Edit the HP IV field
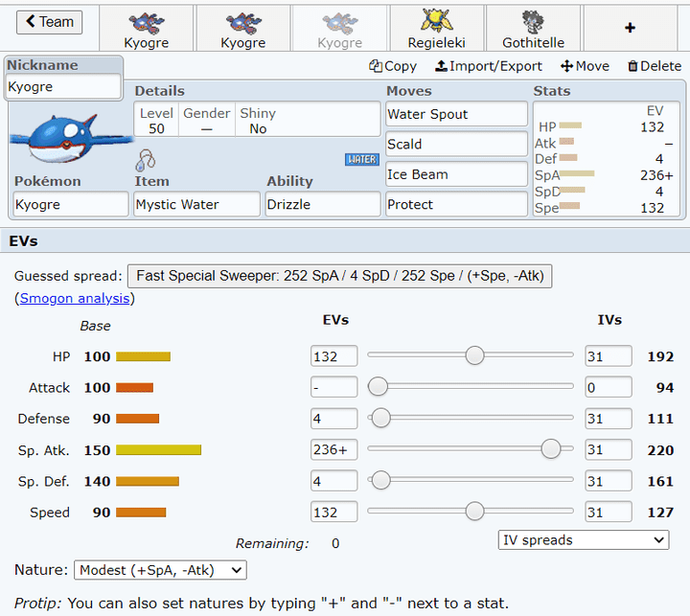 pyautogui.click(x=609, y=356)
